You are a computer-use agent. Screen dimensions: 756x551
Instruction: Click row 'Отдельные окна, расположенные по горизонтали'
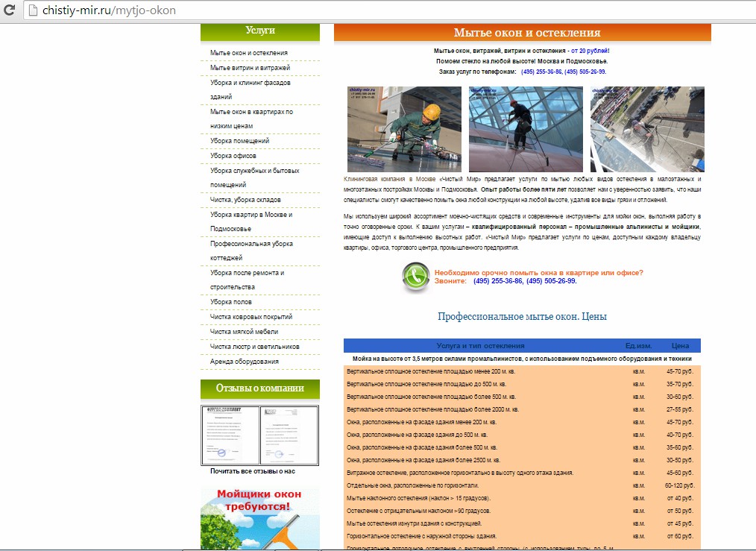522,485
